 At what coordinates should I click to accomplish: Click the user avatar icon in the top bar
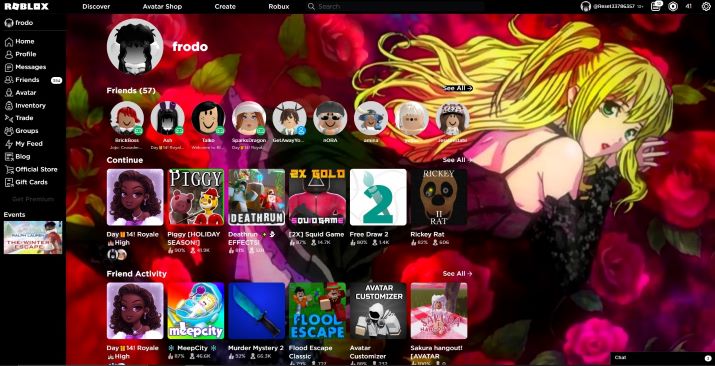click(586, 6)
